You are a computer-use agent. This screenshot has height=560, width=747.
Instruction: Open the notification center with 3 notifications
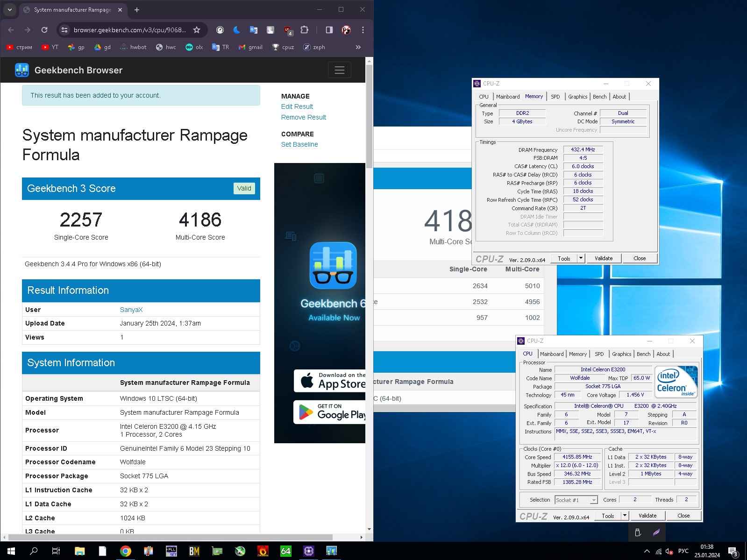(733, 552)
